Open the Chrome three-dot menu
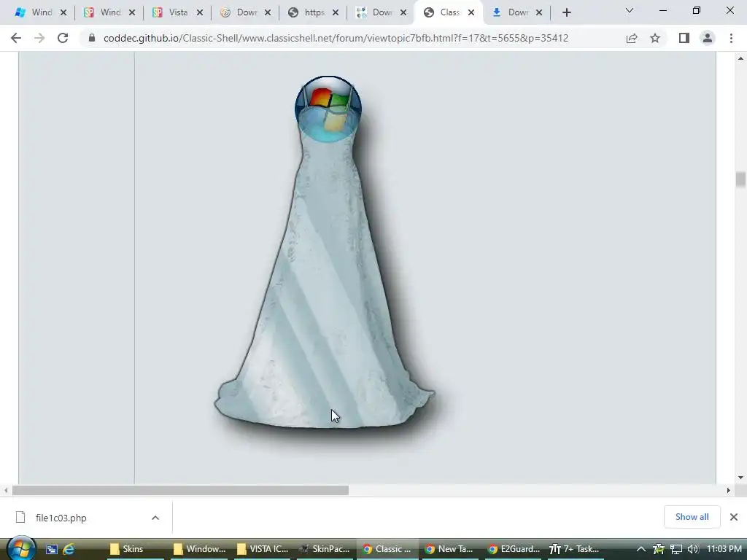Screen dimensions: 747x560 coord(731,38)
